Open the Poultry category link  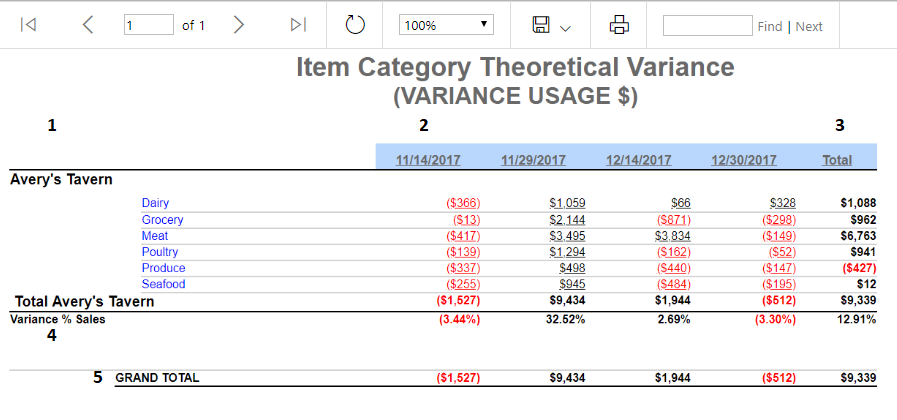pos(160,252)
